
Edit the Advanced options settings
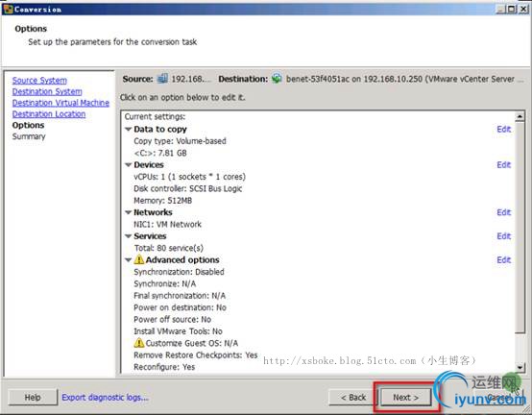coord(504,259)
